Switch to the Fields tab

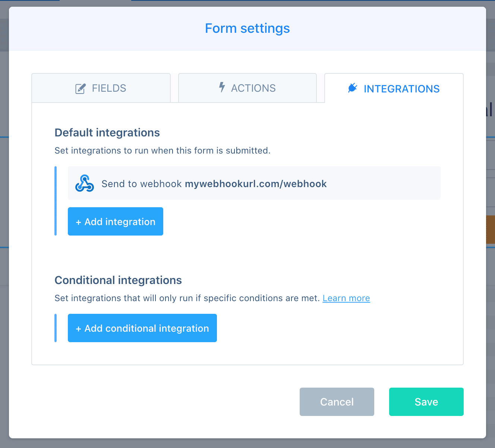(101, 88)
